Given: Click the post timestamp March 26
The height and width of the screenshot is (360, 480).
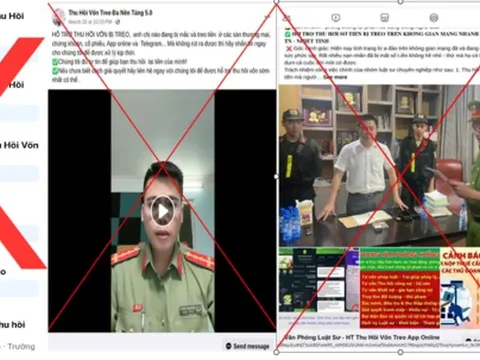Looking at the screenshot, I should click(90, 22).
